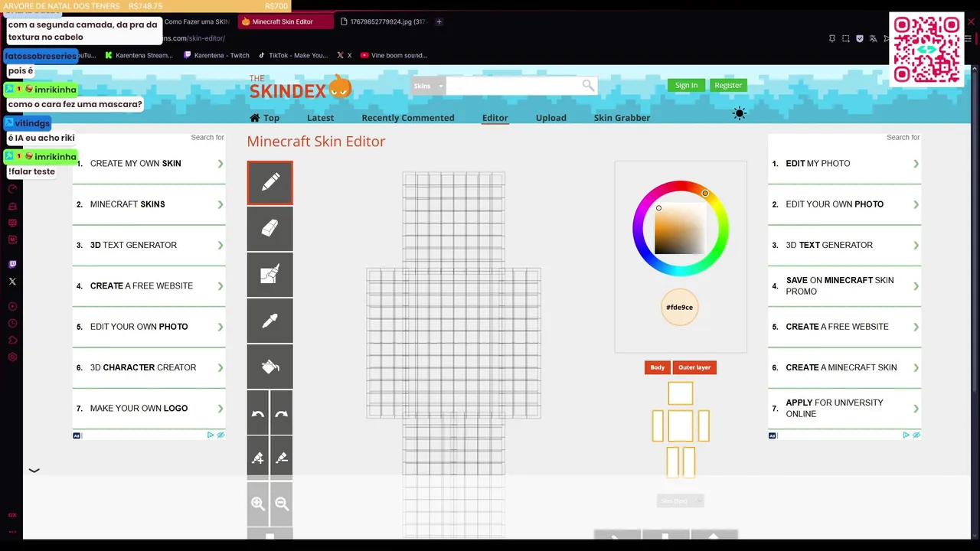Open the sidebar three-dots menu

(12, 531)
